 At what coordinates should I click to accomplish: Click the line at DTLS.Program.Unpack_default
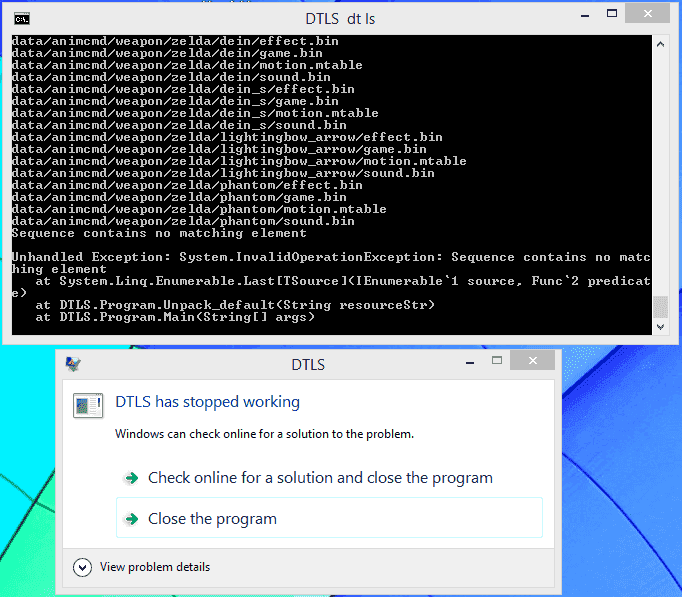235,305
